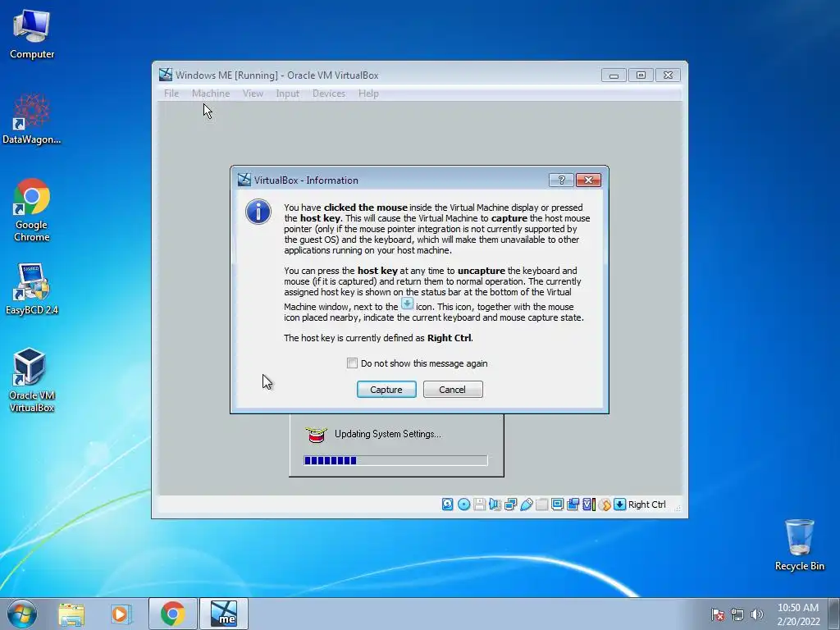The width and height of the screenshot is (840, 630).
Task: Click the network adapters status icon
Action: (x=510, y=504)
